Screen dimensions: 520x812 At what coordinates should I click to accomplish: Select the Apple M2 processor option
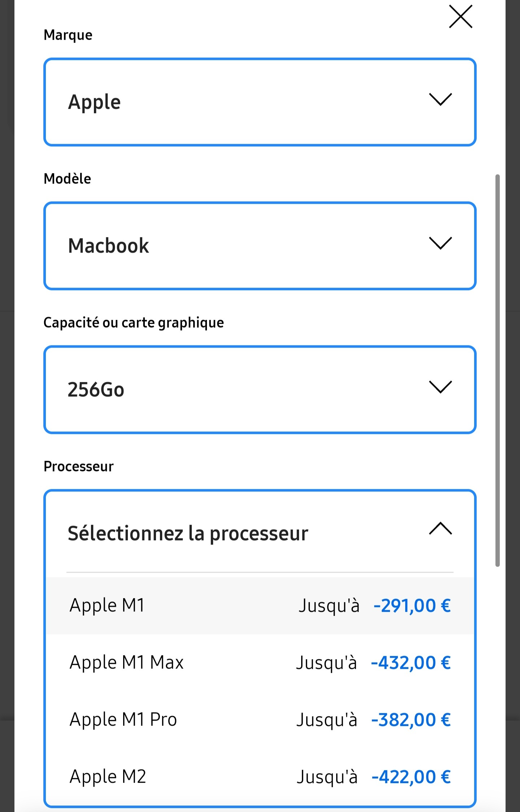click(x=108, y=777)
